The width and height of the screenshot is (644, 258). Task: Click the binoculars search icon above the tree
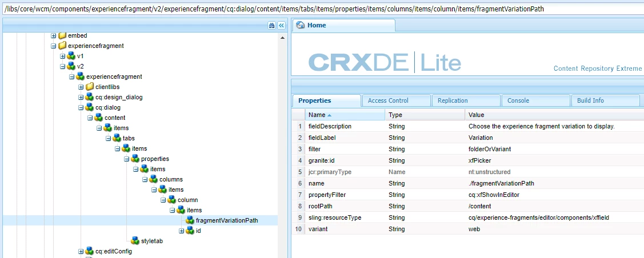click(271, 26)
